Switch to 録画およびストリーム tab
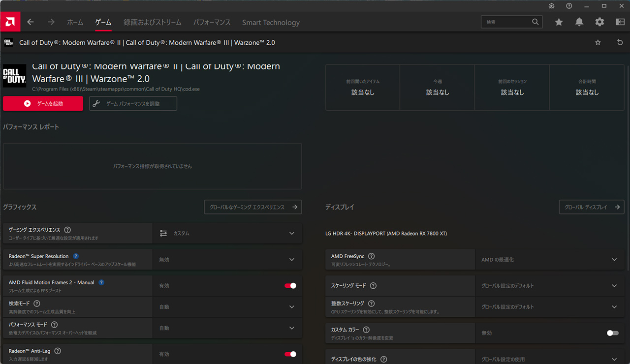This screenshot has width=630, height=364. [153, 22]
